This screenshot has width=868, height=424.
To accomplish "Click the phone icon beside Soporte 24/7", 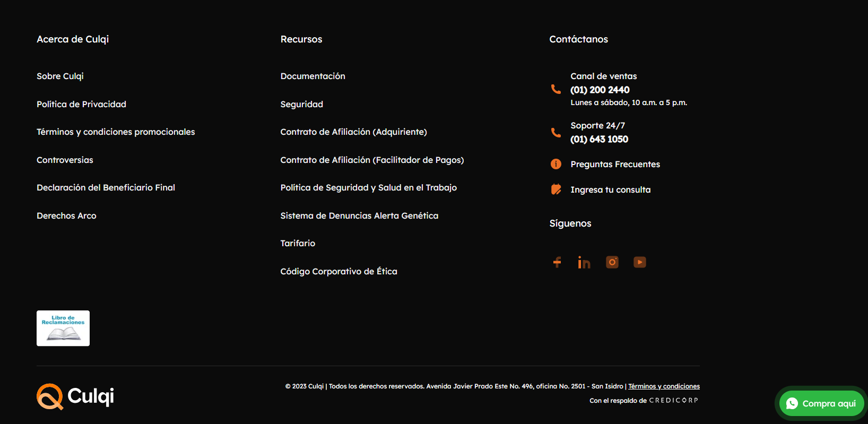I will [556, 133].
